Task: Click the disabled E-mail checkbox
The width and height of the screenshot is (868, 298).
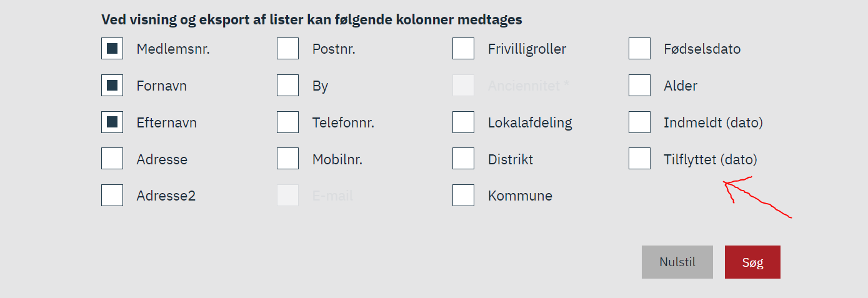Action: click(287, 196)
